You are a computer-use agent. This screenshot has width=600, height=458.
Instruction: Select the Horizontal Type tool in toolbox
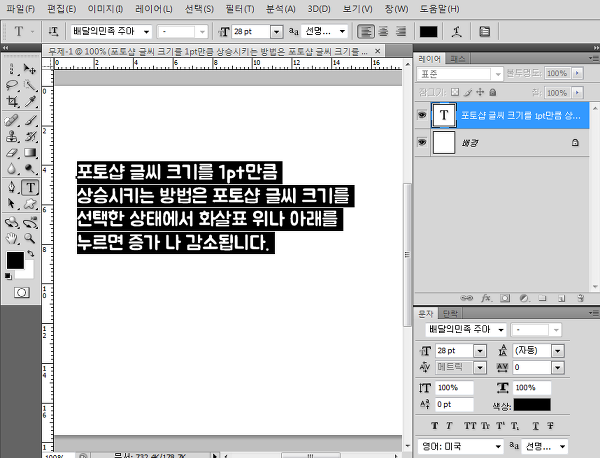click(x=30, y=187)
